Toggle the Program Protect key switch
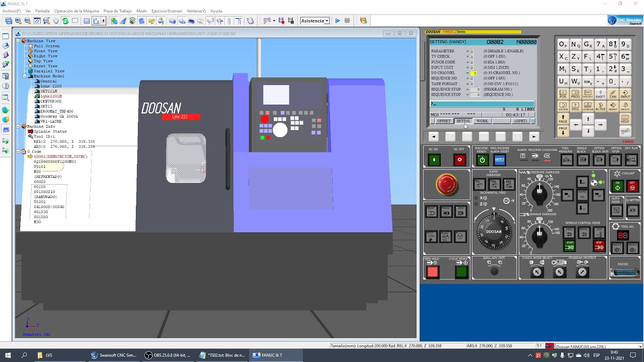This screenshot has width=644, height=362. [582, 272]
